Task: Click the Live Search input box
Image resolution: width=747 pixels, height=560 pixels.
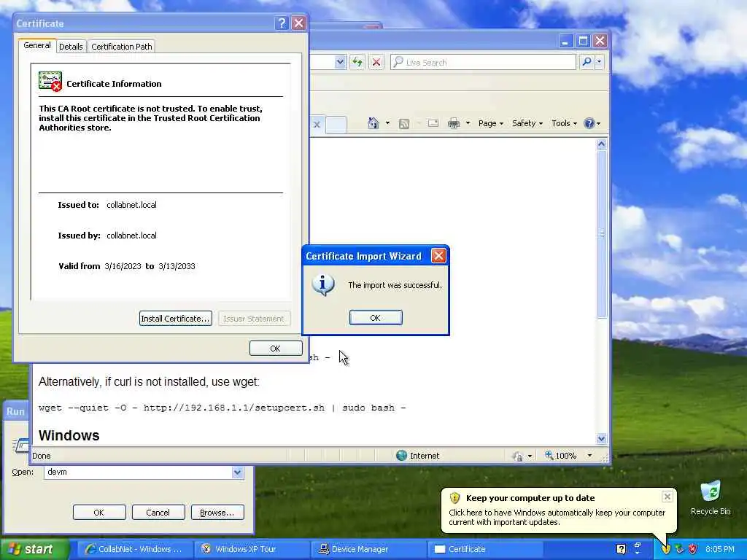Action: [483, 63]
